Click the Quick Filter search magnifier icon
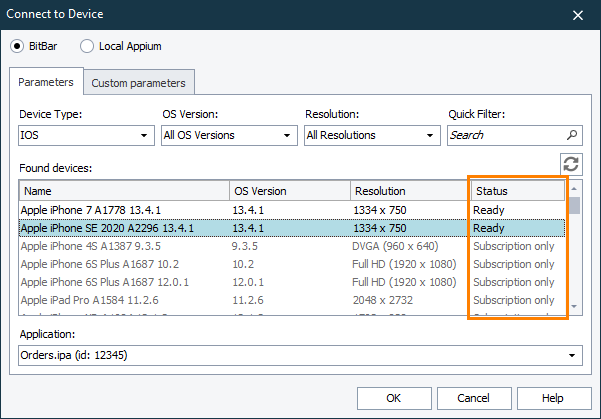 [x=572, y=135]
